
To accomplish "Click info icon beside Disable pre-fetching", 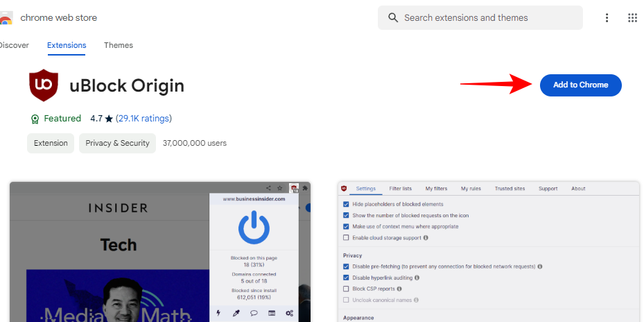I will [x=540, y=266].
